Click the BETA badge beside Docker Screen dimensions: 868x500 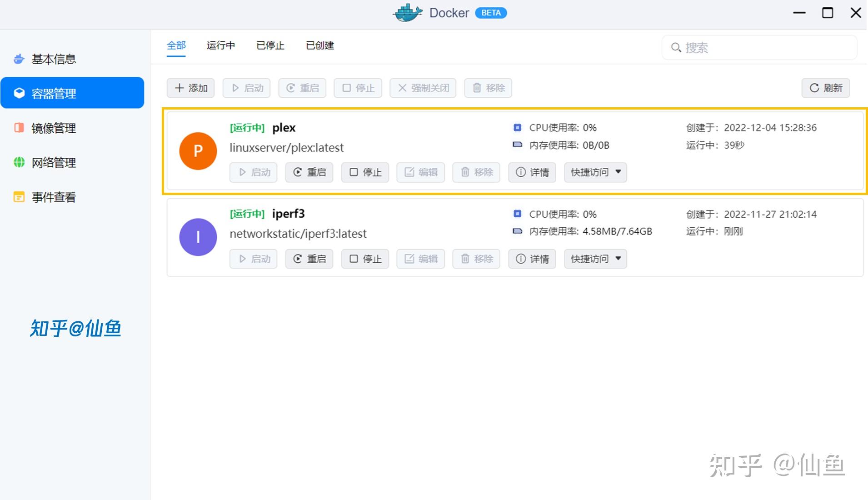click(491, 13)
